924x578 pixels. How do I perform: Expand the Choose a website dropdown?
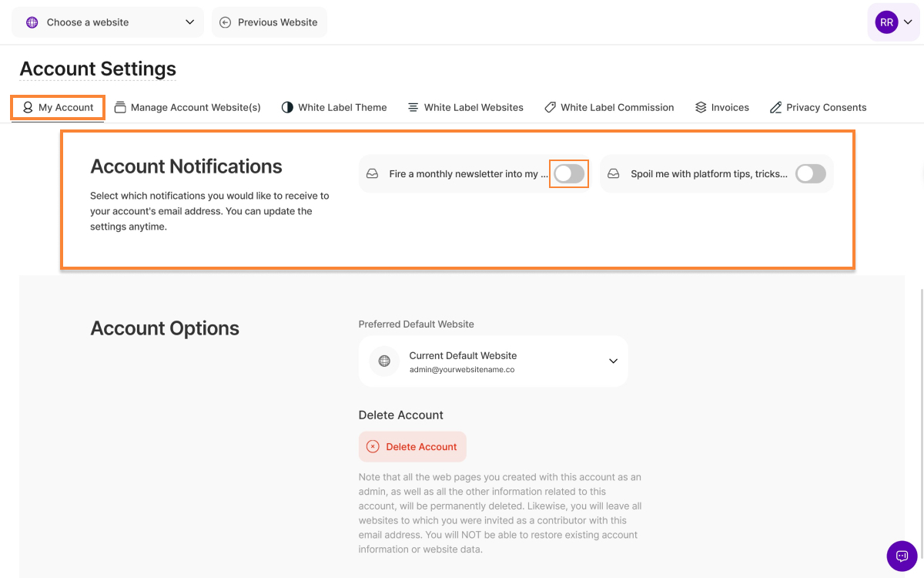click(x=189, y=22)
